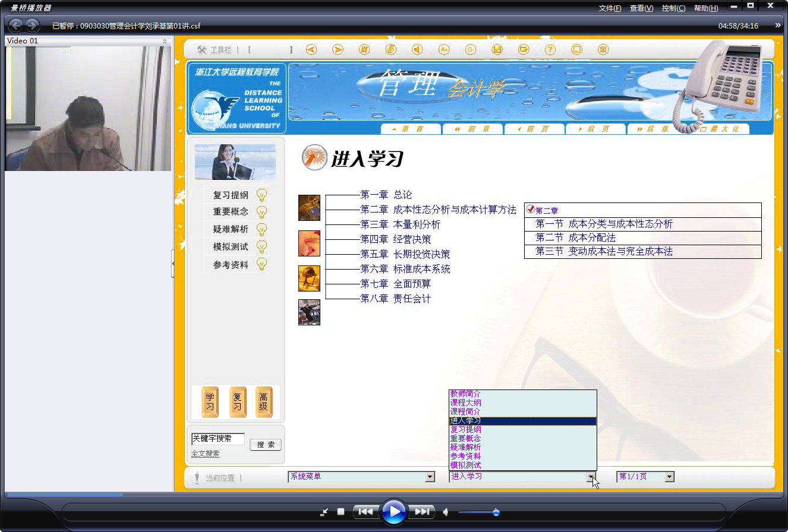This screenshot has width=788, height=532.
Task: Click the light bulb next to 参考资料
Action: click(x=261, y=264)
